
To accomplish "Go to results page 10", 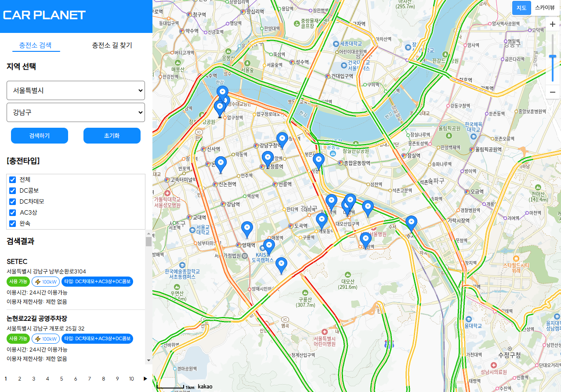I will pos(131,379).
